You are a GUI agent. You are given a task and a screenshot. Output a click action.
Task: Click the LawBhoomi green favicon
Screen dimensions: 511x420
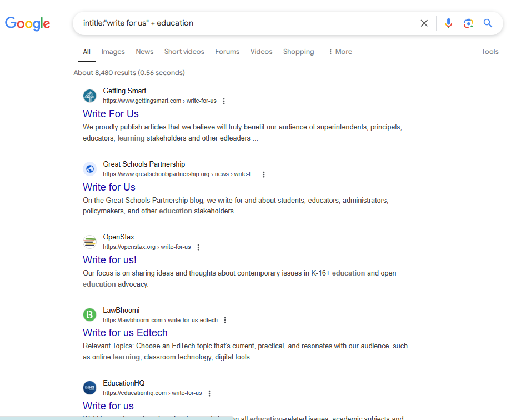[x=89, y=315]
